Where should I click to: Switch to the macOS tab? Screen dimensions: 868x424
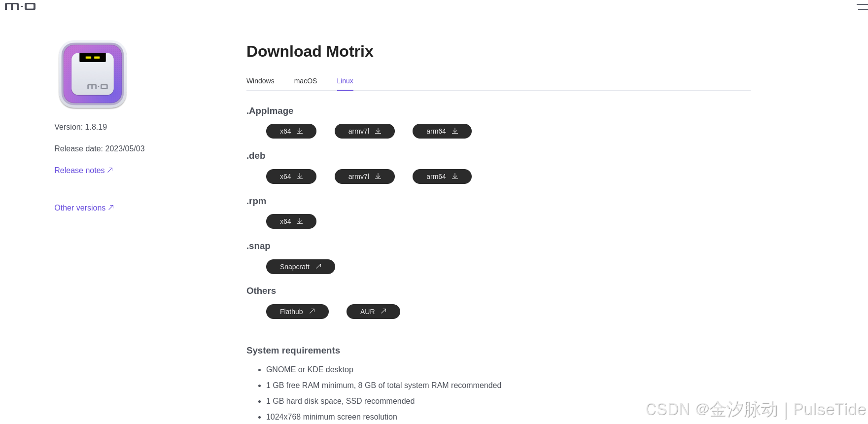point(306,81)
